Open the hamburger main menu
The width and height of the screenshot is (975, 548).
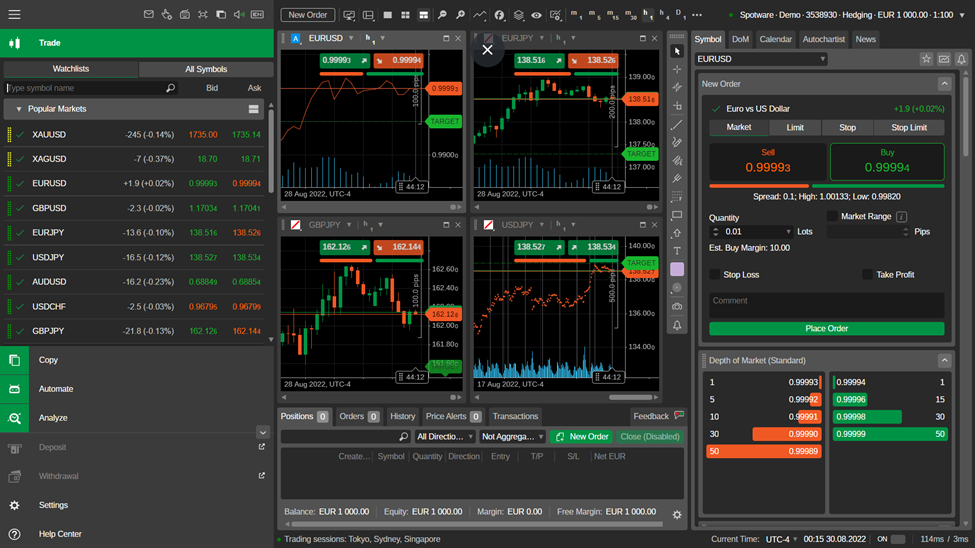tap(14, 15)
